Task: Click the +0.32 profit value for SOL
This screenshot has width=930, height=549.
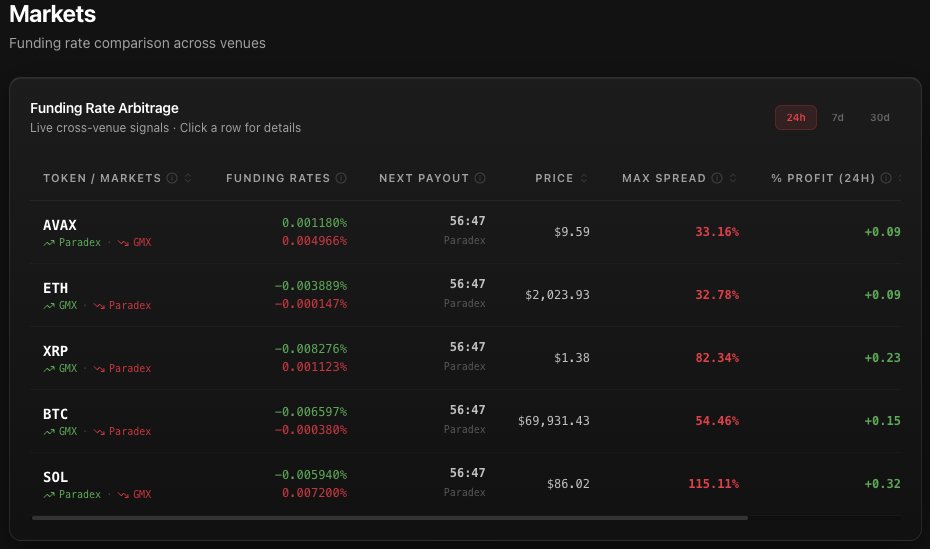Action: click(883, 484)
